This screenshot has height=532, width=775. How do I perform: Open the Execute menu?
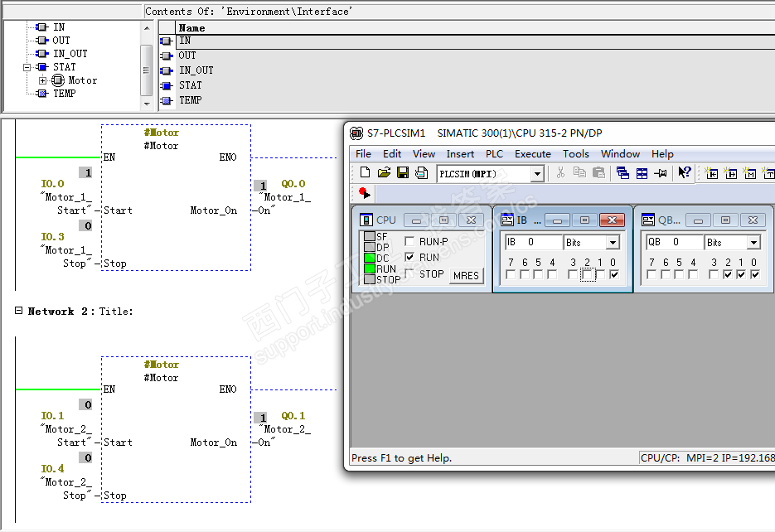click(532, 153)
